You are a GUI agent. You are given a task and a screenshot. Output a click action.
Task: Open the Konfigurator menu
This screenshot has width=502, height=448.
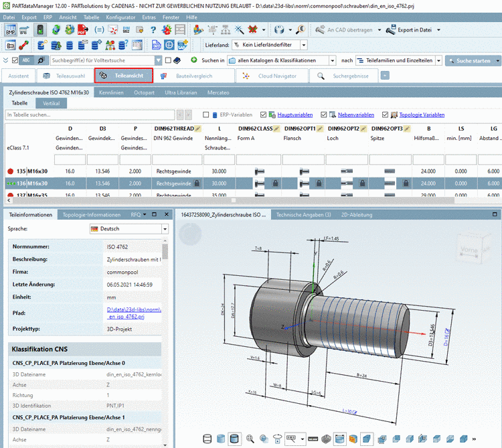(x=120, y=16)
